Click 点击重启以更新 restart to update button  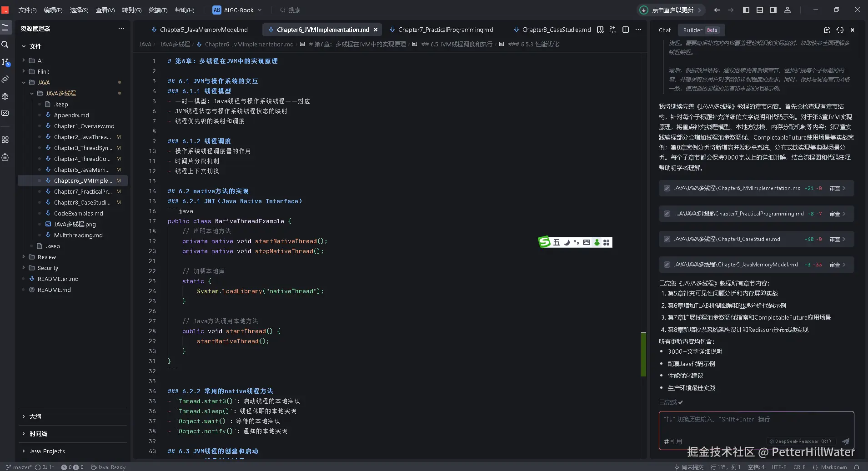(670, 10)
